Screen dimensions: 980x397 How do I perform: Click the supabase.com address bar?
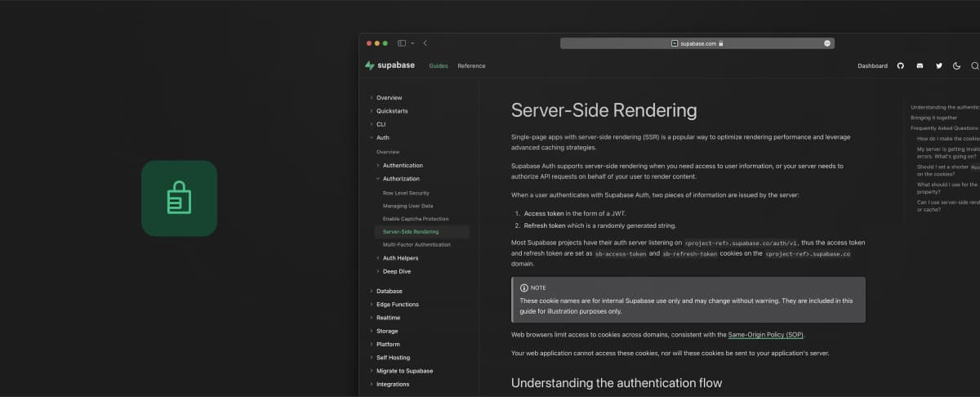coord(697,43)
